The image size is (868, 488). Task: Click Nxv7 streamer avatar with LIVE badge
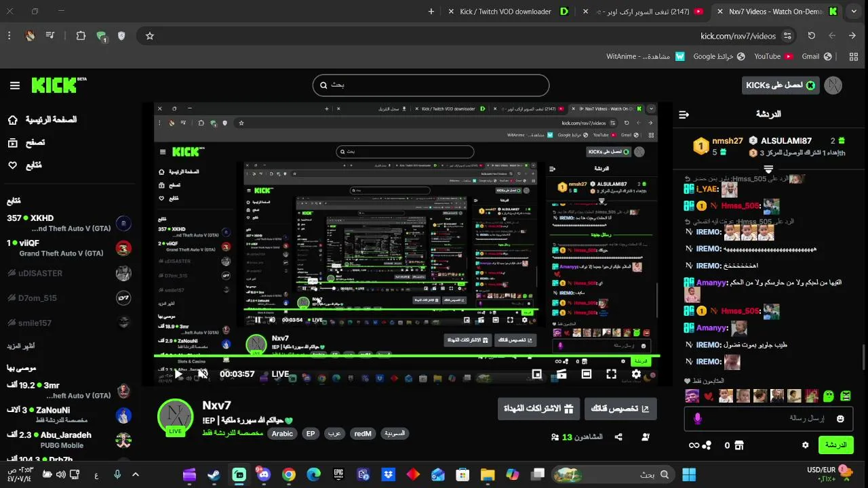coord(176,417)
